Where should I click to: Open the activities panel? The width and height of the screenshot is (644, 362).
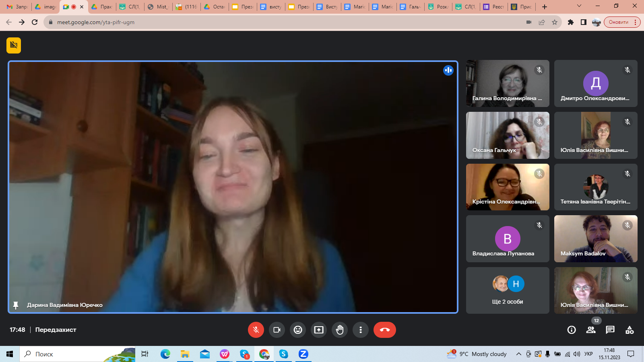(630, 330)
